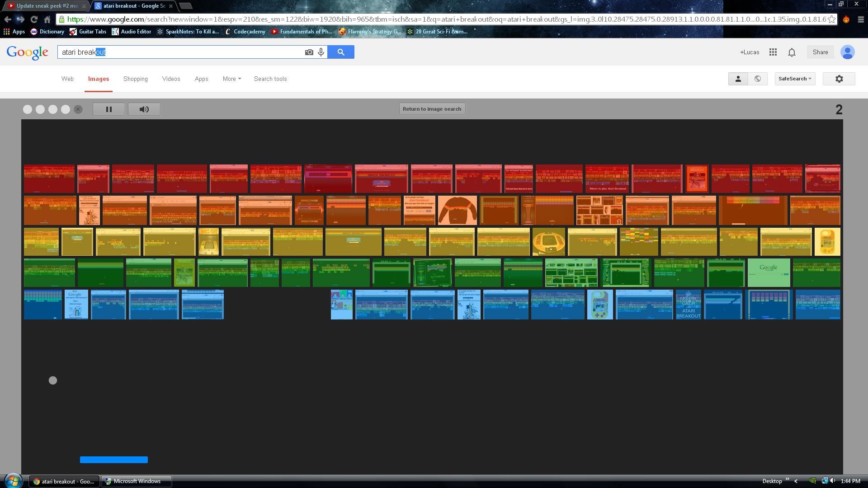Open the +Lucas profile link

coord(750,52)
